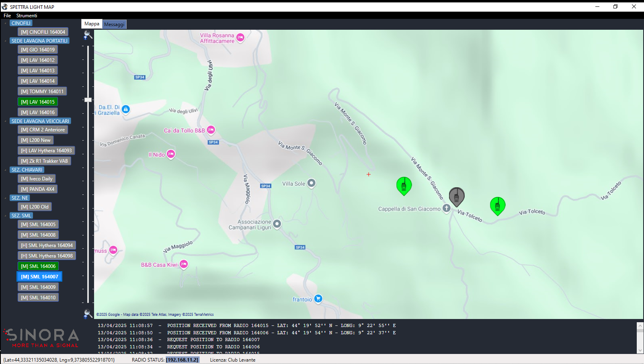Switch to the Messaggi tab
Screen dimensions: 644x364
(114, 25)
